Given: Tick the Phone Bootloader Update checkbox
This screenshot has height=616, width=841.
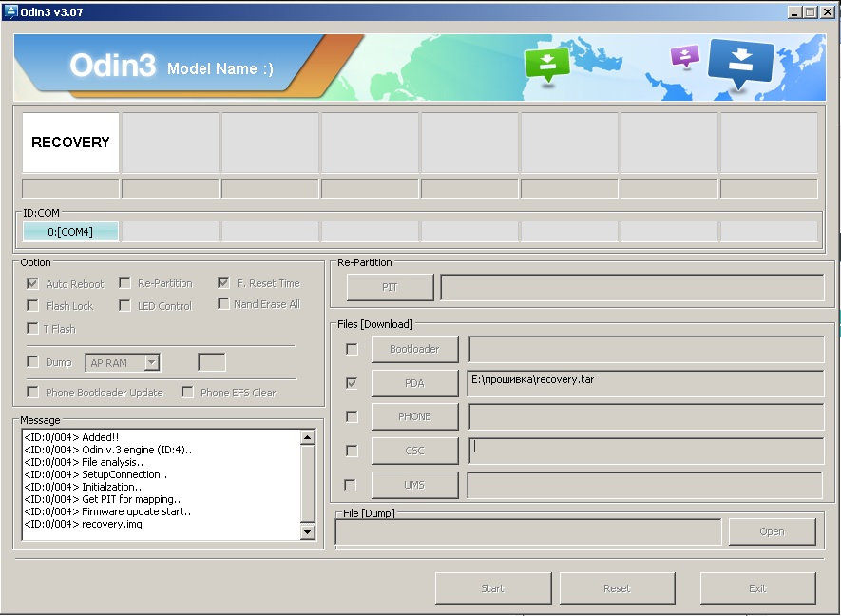Looking at the screenshot, I should click(32, 393).
